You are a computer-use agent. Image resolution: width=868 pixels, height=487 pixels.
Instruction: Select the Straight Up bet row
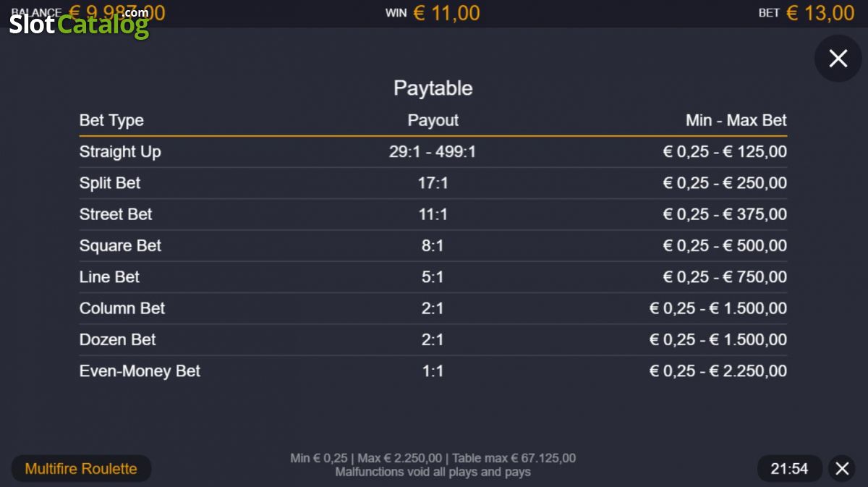tap(433, 152)
